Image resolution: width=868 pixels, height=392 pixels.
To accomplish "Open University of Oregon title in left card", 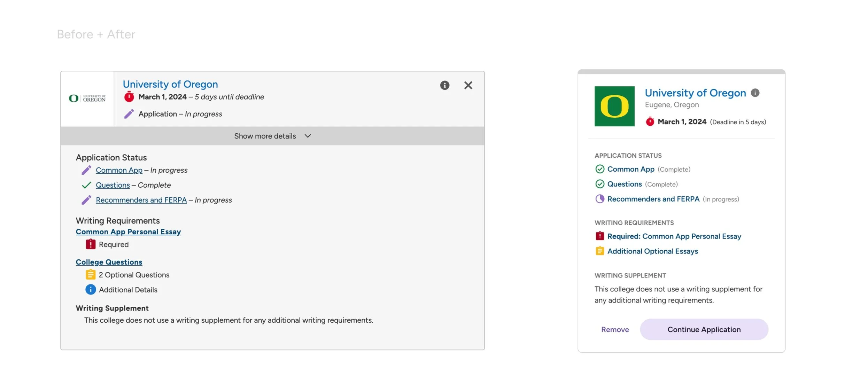I will coord(170,84).
